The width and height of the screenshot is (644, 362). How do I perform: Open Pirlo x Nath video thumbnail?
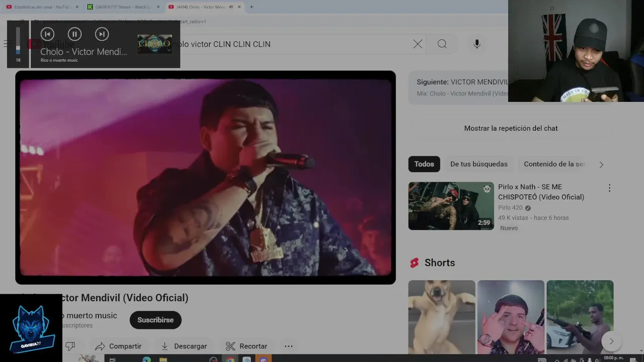[x=451, y=206]
